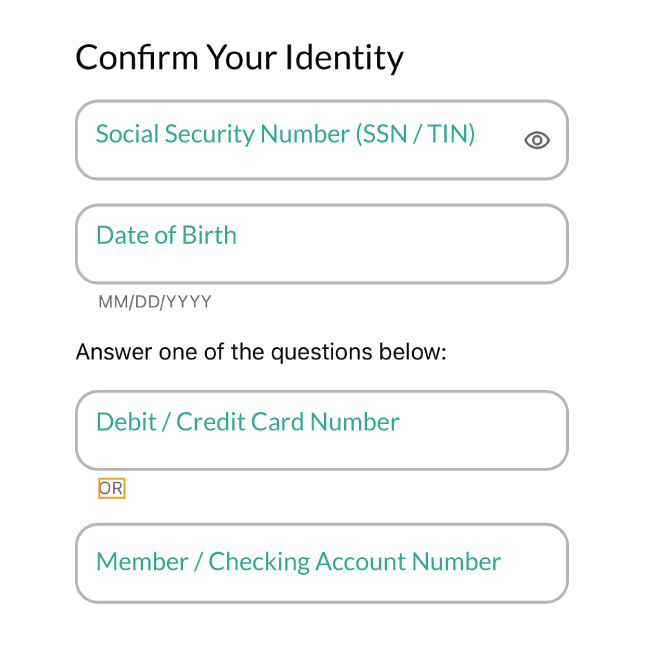Click the word 'Identity' in the title

344,58
